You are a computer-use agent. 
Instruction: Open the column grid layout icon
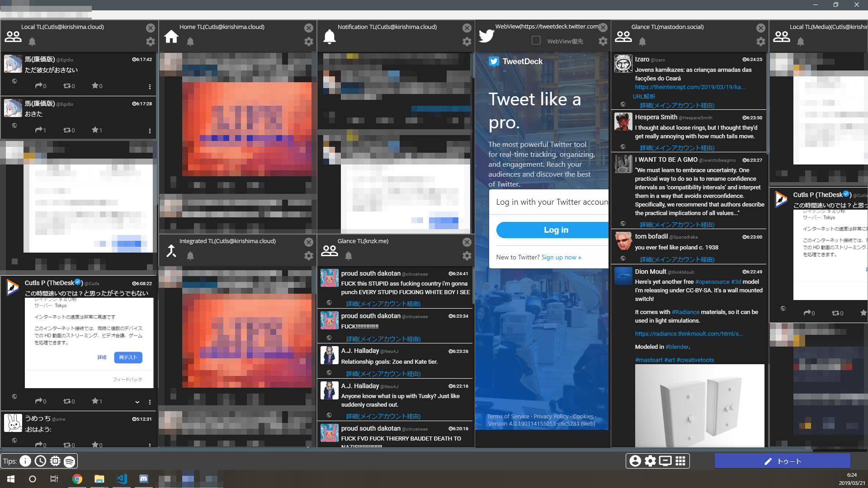(x=680, y=461)
